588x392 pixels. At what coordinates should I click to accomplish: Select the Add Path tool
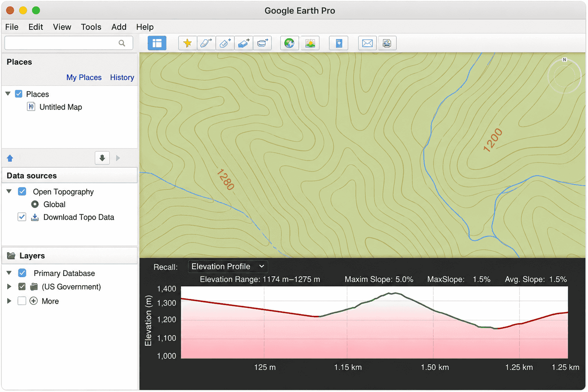coord(225,43)
